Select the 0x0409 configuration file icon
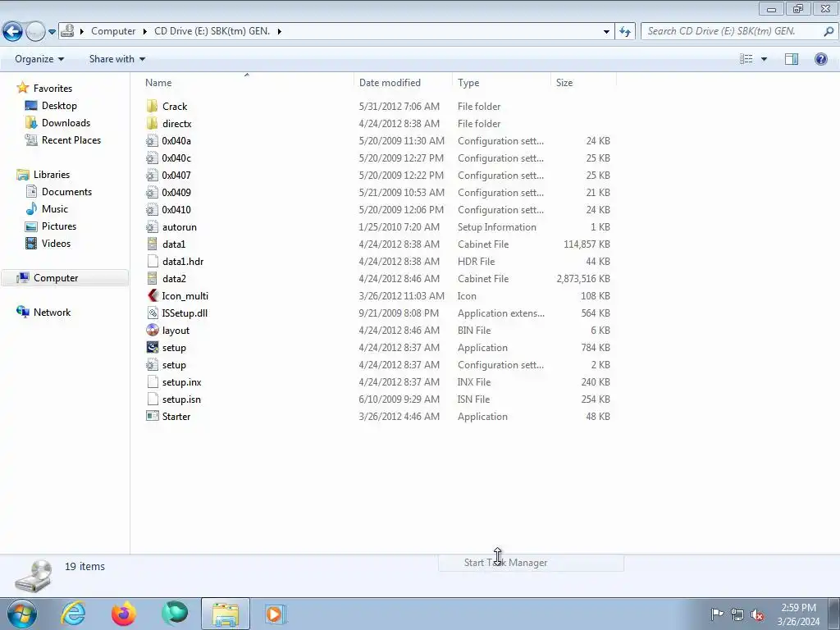The height and width of the screenshot is (630, 840). [x=152, y=192]
